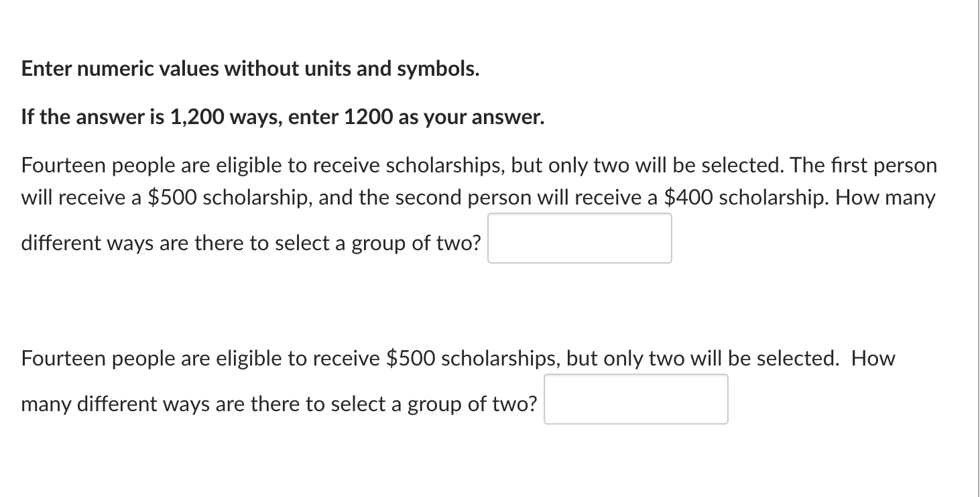980x497 pixels.
Task: Click the empty box after the $500 scholarships question
Action: tap(635, 399)
